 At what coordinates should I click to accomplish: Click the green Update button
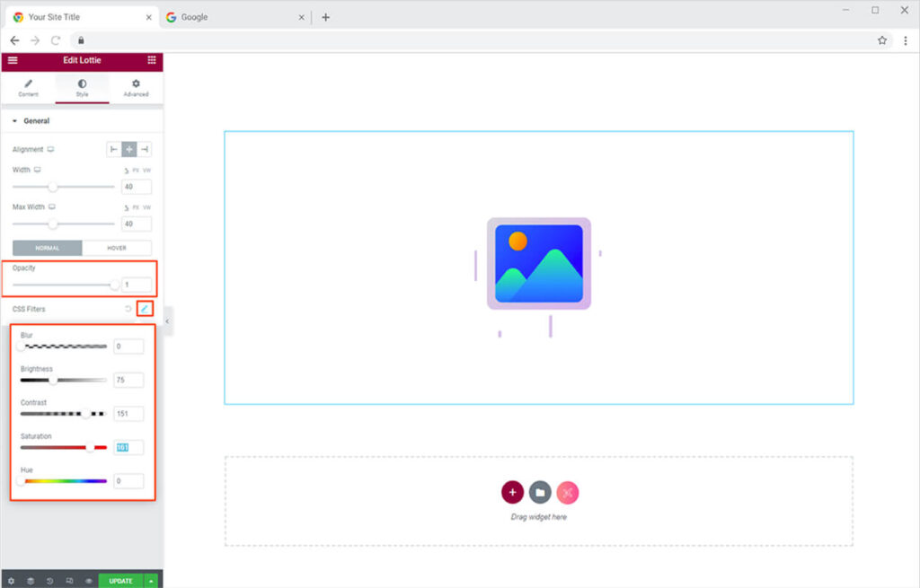(x=120, y=581)
